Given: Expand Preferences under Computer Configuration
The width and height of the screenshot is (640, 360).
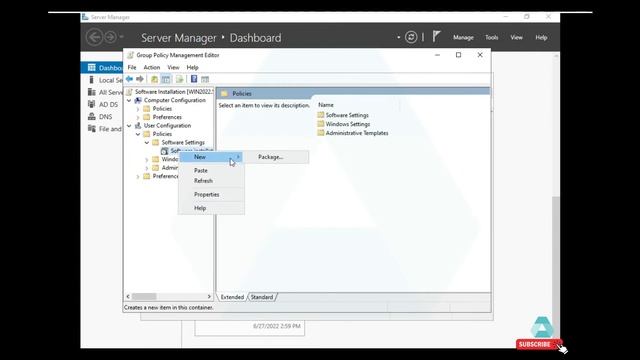Looking at the screenshot, I should pyautogui.click(x=138, y=117).
